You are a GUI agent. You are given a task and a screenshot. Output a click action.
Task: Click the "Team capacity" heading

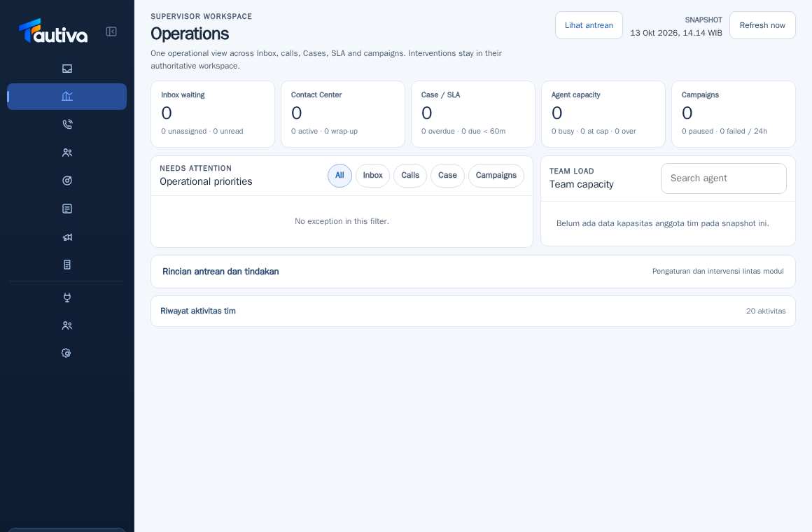[582, 184]
